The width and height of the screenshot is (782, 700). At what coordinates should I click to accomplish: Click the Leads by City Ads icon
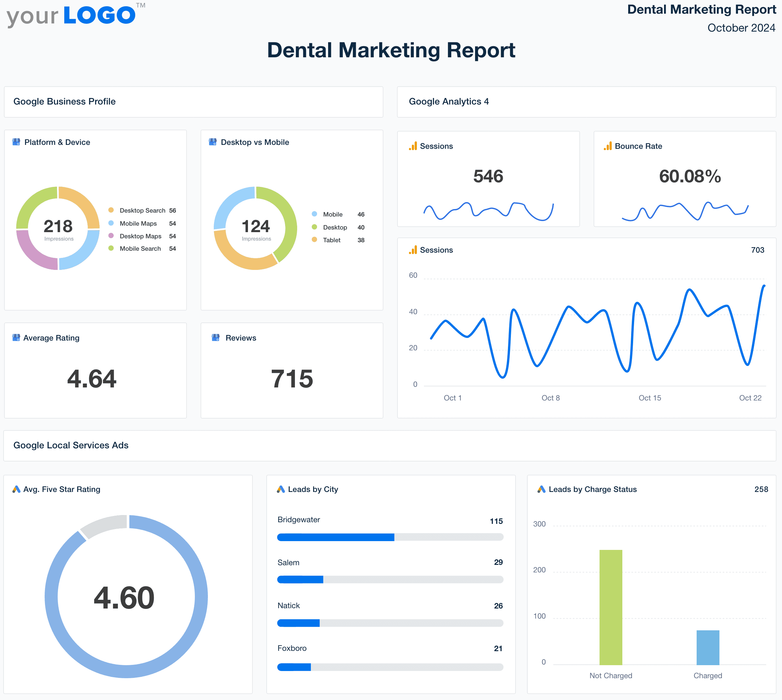tap(281, 489)
